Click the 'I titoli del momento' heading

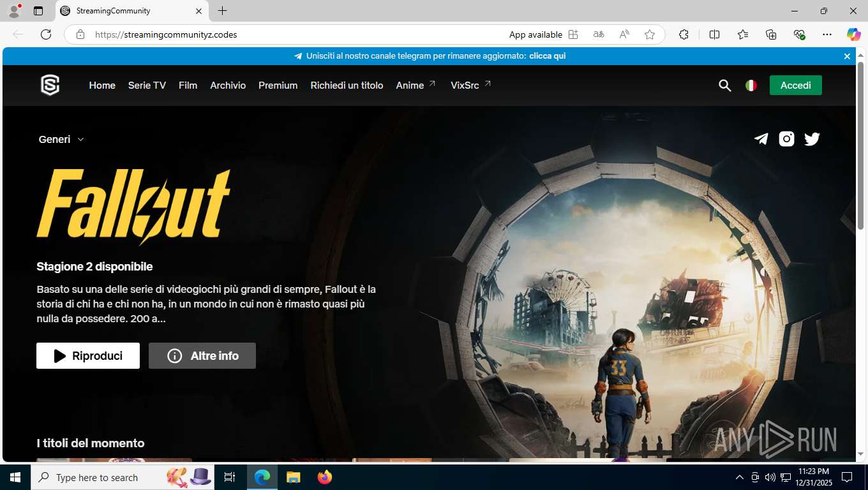[x=91, y=443]
